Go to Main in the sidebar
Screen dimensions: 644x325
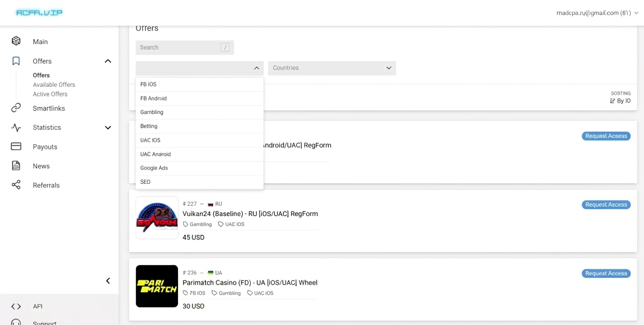point(40,42)
